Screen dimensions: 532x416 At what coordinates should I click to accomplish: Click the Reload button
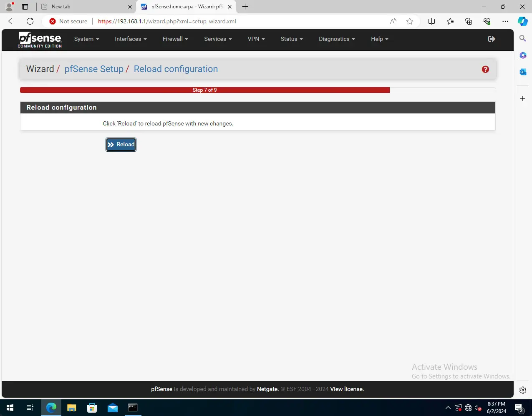[121, 145]
